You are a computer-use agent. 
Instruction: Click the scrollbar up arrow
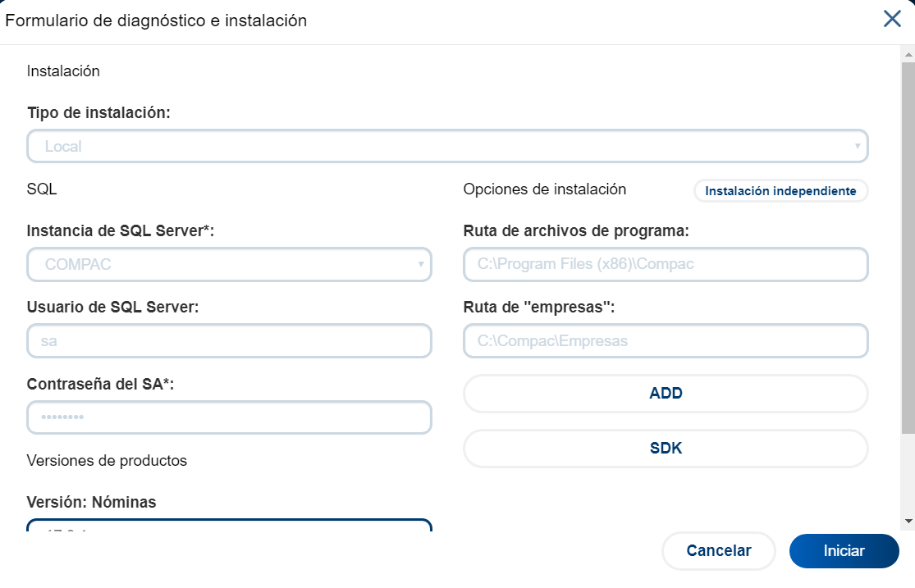[908, 53]
